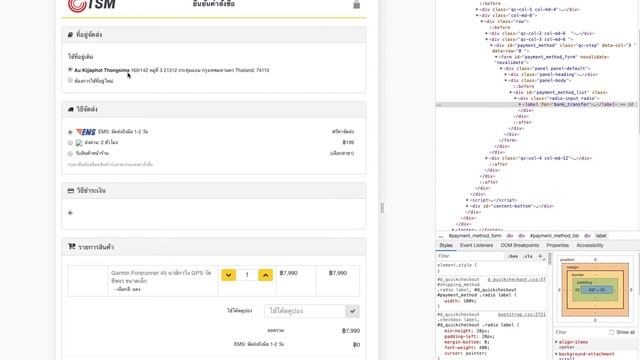Click the shipping address section header icon
Image resolution: width=640 pixels, height=360 pixels.
tap(70, 35)
